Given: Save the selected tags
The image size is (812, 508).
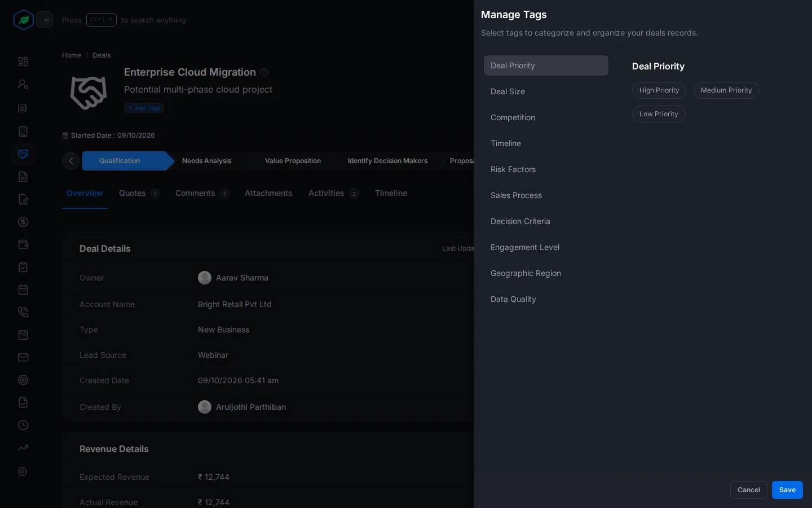Looking at the screenshot, I should (787, 490).
